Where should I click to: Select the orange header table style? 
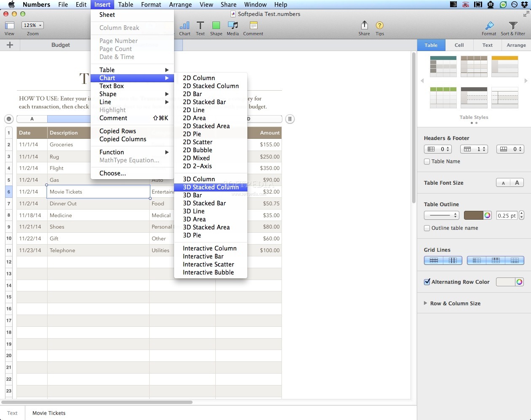pos(505,66)
